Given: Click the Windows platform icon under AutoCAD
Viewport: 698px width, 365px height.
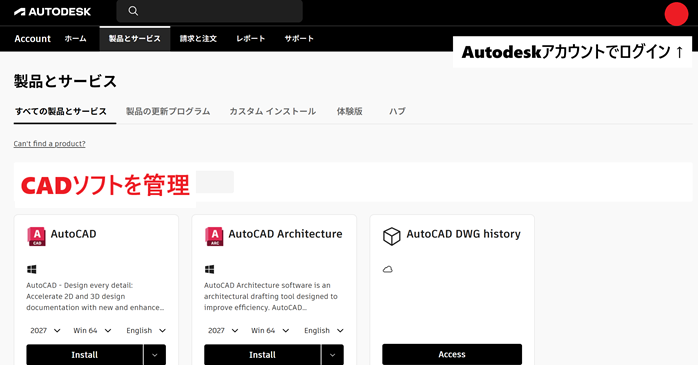Looking at the screenshot, I should coord(32,269).
